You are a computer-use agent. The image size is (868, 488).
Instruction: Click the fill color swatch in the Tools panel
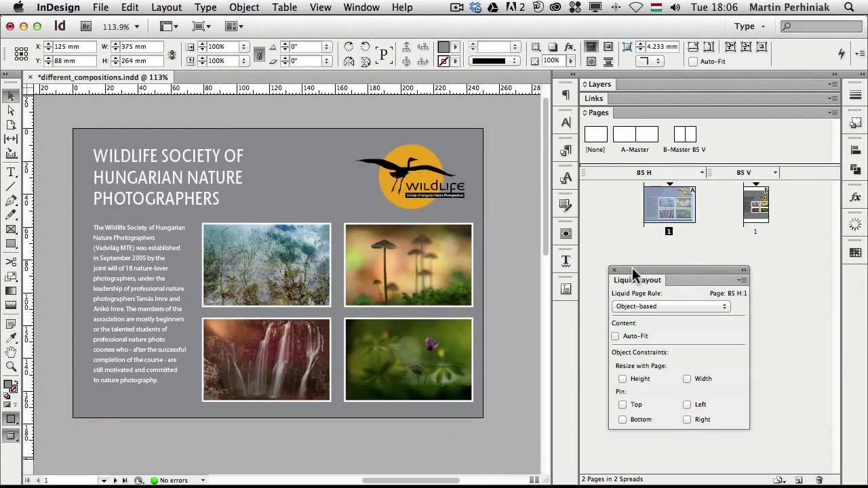point(8,385)
